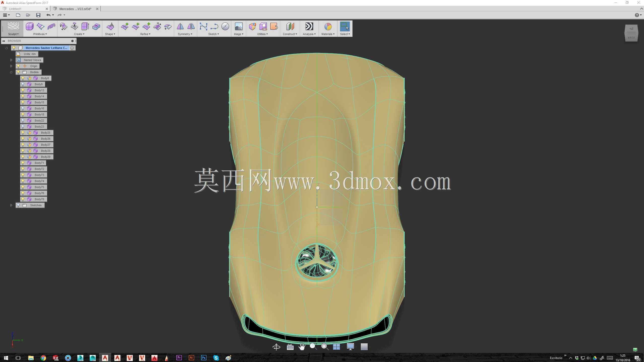
Task: Toggle visibility bulb for Body25
Action: [x=23, y=133]
